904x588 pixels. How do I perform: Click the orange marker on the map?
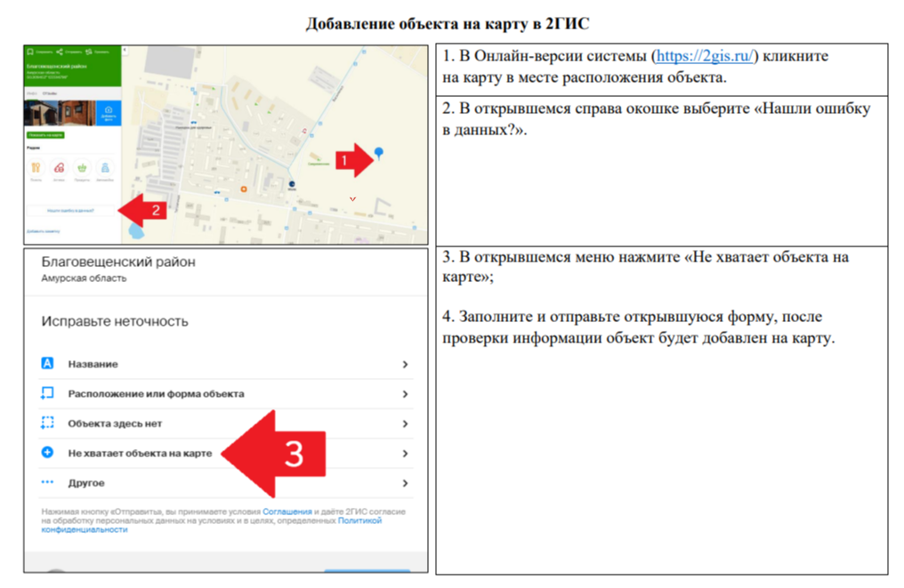point(244,189)
